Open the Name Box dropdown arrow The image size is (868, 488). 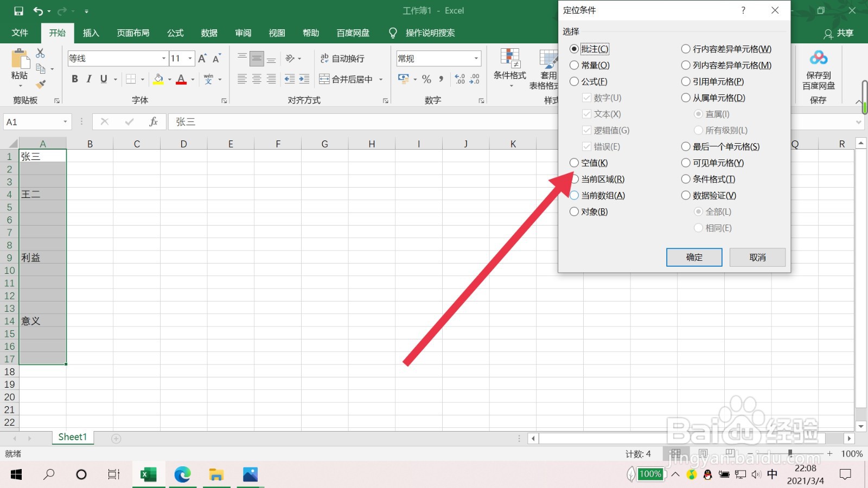(x=65, y=122)
